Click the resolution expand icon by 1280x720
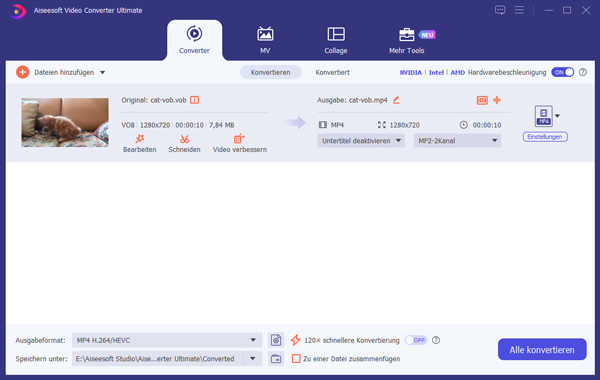The height and width of the screenshot is (380, 600). [x=382, y=125]
